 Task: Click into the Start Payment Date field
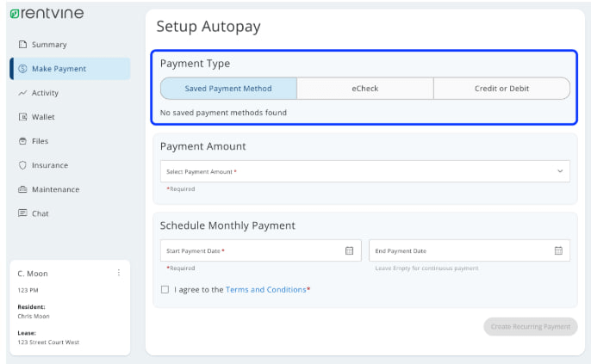(x=261, y=250)
